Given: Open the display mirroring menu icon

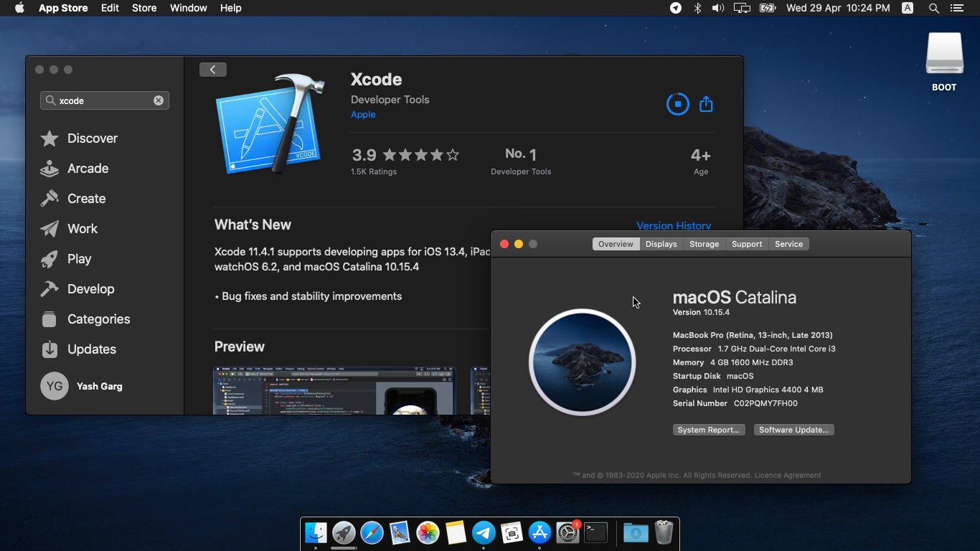Looking at the screenshot, I should tap(742, 8).
